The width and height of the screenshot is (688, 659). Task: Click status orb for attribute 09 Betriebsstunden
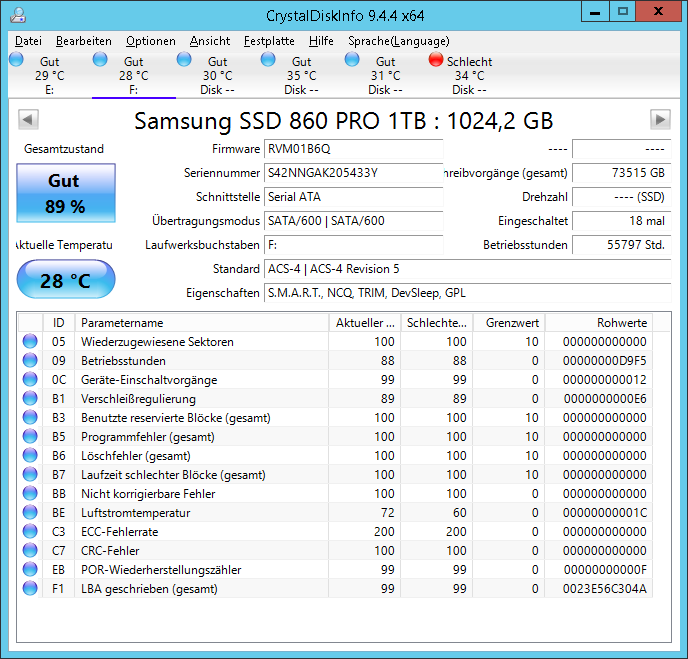(30, 360)
